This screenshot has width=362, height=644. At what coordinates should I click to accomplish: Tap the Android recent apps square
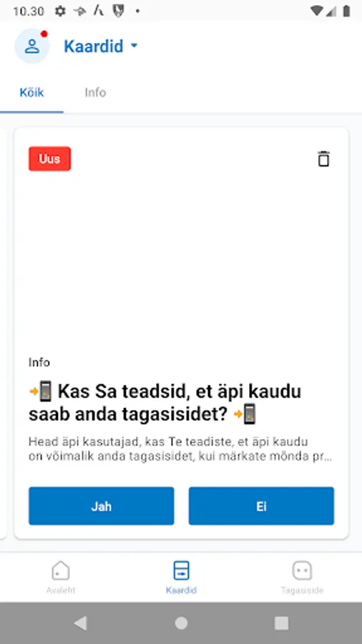(281, 623)
